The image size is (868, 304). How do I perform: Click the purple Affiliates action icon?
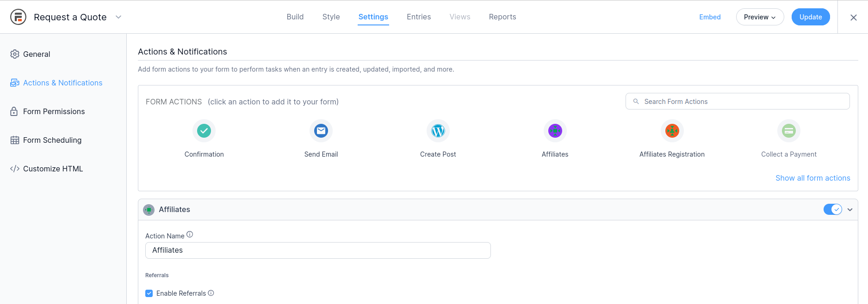[555, 131]
